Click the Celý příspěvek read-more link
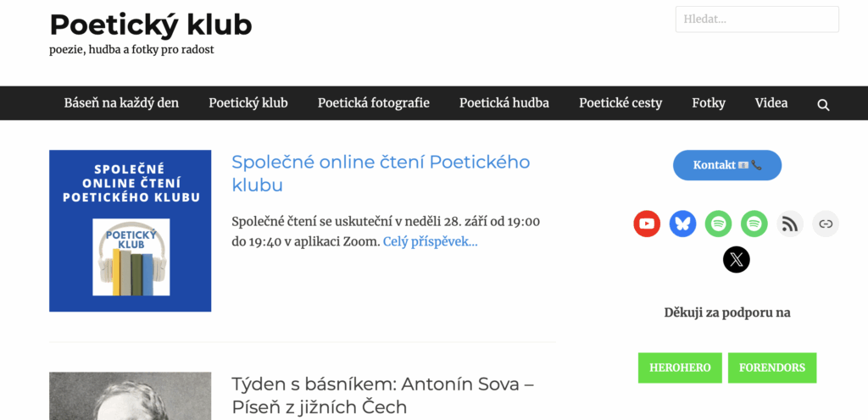Viewport: 868px width, 420px height. (x=430, y=242)
